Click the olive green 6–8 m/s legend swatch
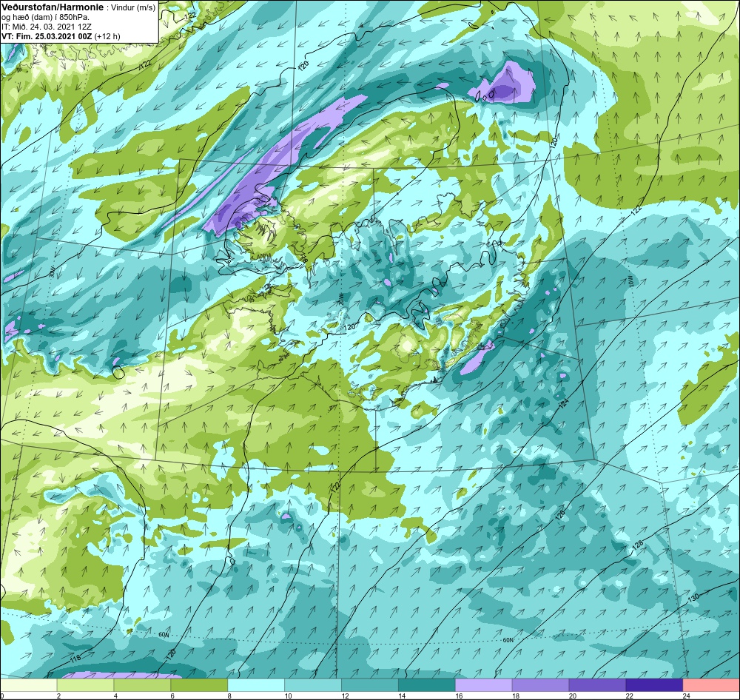Screen dimensions: 740x700 (x=199, y=685)
